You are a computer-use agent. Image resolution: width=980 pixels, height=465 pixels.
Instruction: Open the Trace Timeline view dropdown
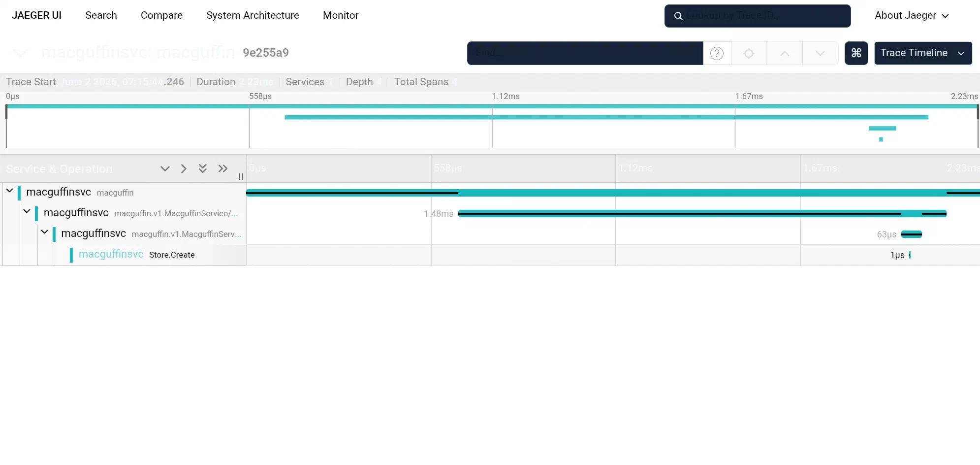(x=923, y=53)
